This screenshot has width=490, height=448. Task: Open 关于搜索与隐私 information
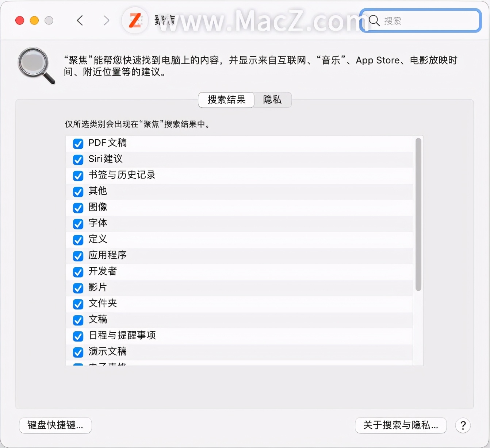(401, 425)
